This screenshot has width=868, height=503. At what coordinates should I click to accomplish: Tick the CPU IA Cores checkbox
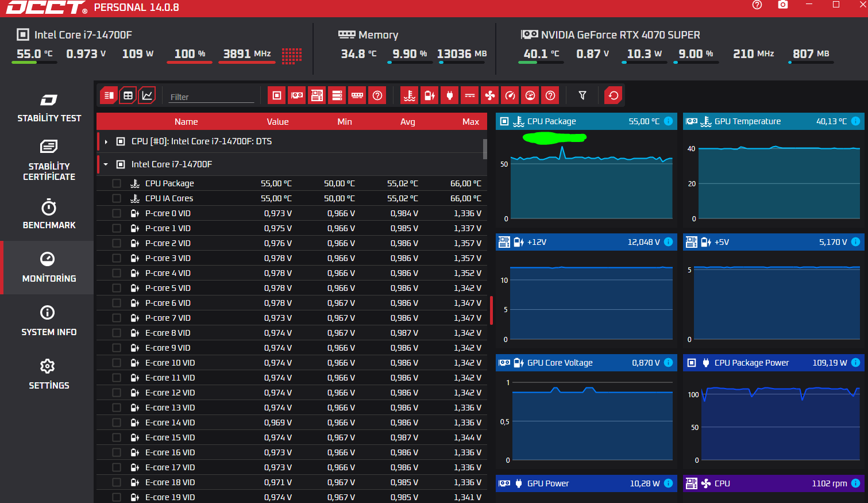pyautogui.click(x=117, y=198)
